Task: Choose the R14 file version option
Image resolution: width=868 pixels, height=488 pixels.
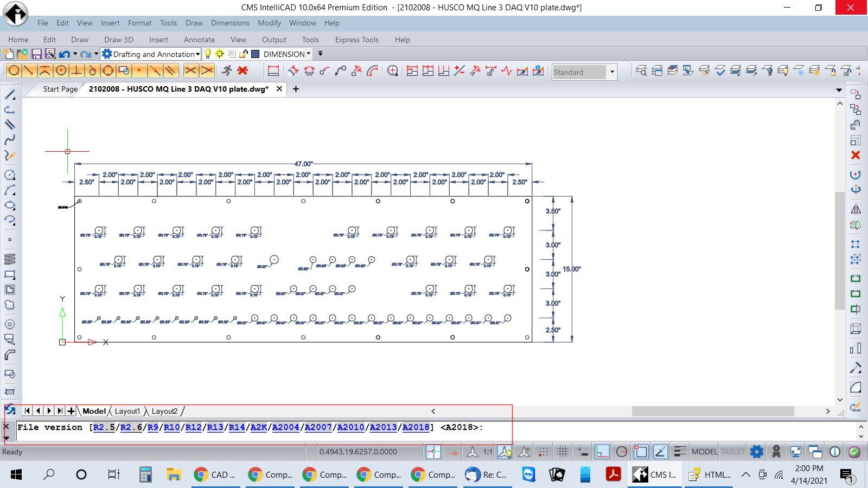Action: (x=237, y=427)
